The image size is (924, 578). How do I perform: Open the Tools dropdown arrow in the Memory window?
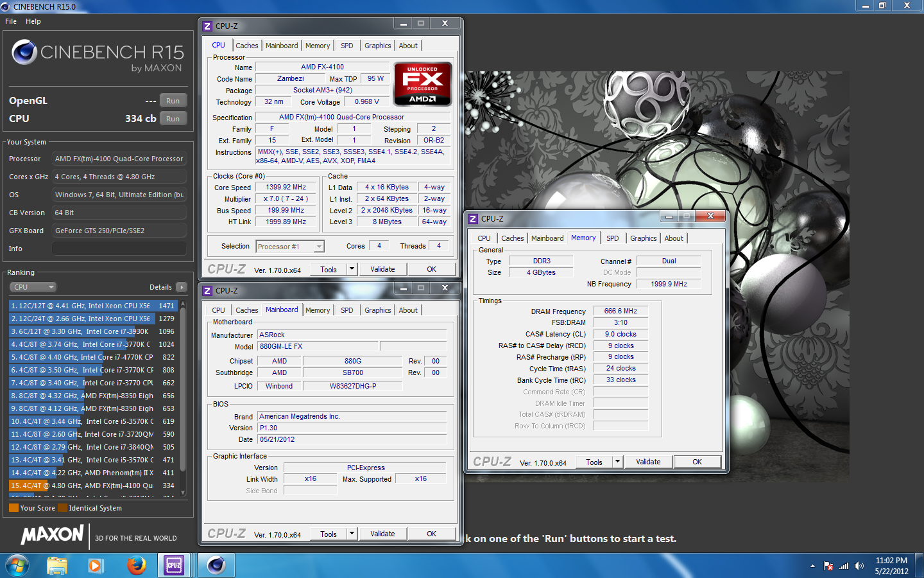click(x=617, y=462)
